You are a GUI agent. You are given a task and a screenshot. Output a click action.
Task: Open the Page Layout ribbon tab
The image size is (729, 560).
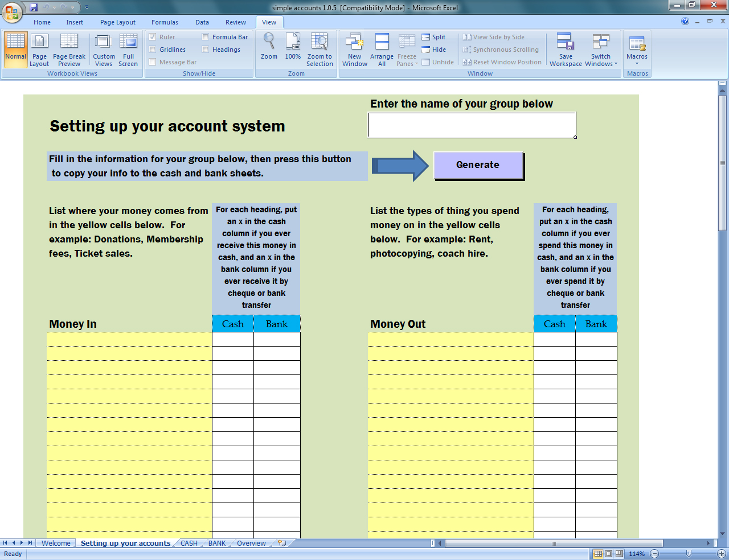point(118,22)
